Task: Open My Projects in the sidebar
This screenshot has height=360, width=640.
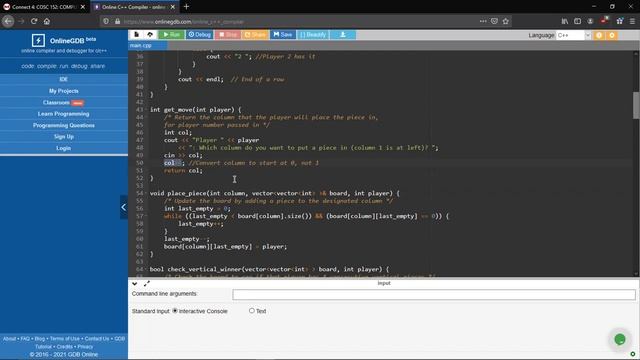Action: [x=64, y=91]
